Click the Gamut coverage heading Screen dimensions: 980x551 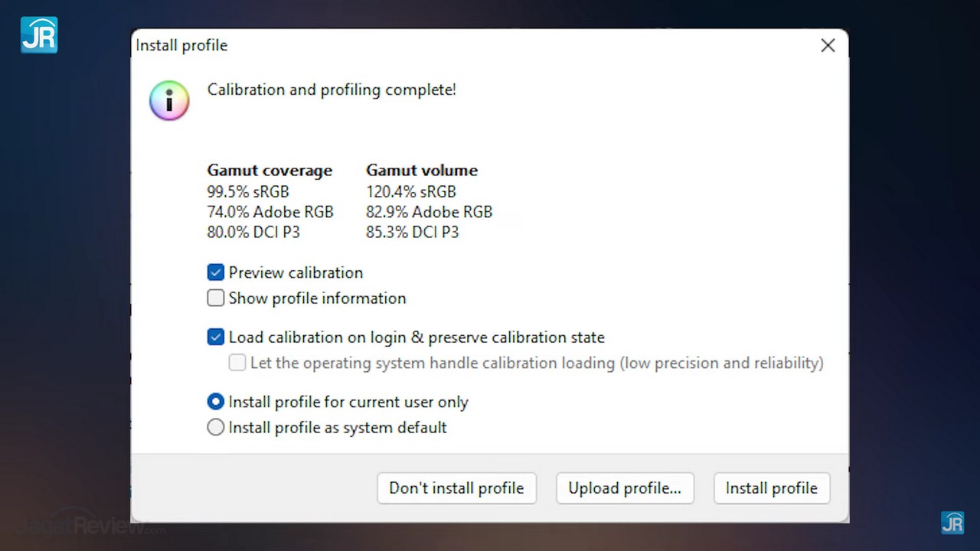pos(269,171)
